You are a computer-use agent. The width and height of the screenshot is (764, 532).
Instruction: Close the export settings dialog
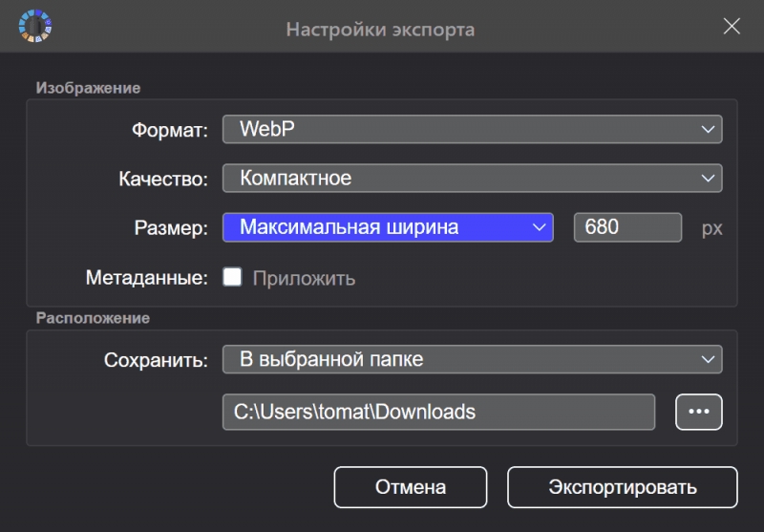tap(732, 27)
